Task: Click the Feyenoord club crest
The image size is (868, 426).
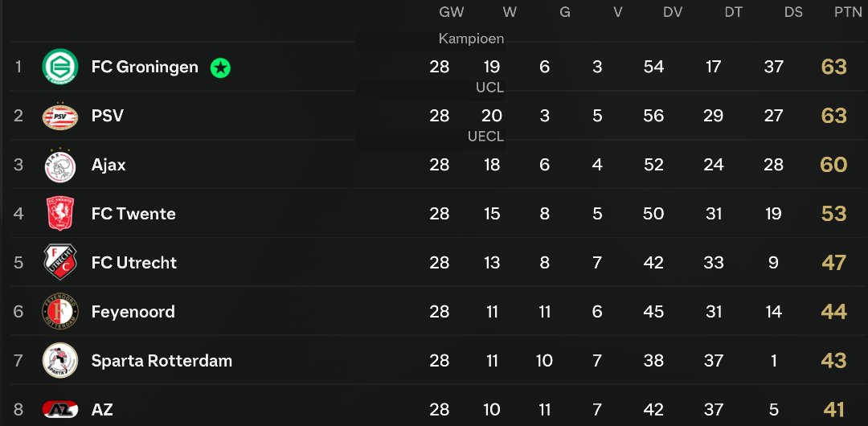Action: [59, 311]
